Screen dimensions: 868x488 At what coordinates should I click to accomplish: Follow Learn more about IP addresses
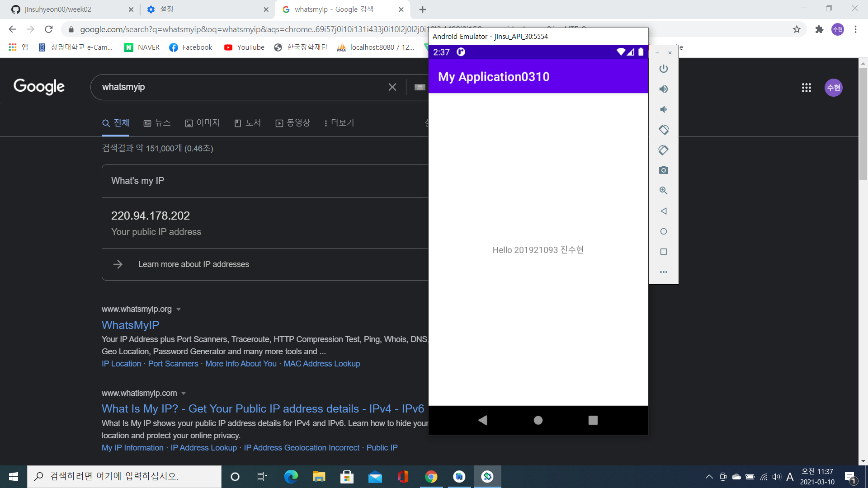pos(193,264)
